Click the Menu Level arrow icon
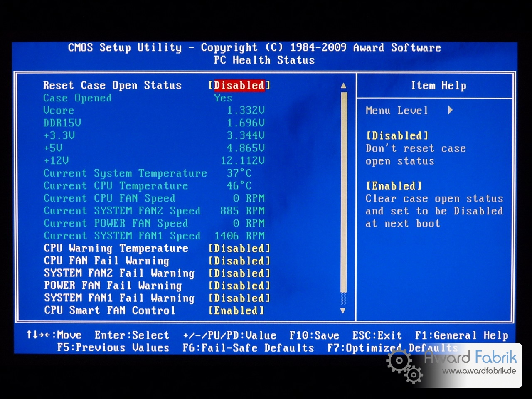This screenshot has width=532, height=399. 451,111
